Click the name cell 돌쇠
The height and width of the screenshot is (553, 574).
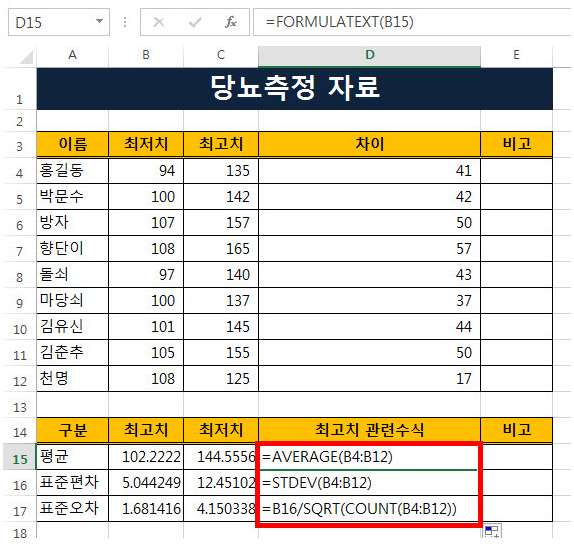(72, 275)
